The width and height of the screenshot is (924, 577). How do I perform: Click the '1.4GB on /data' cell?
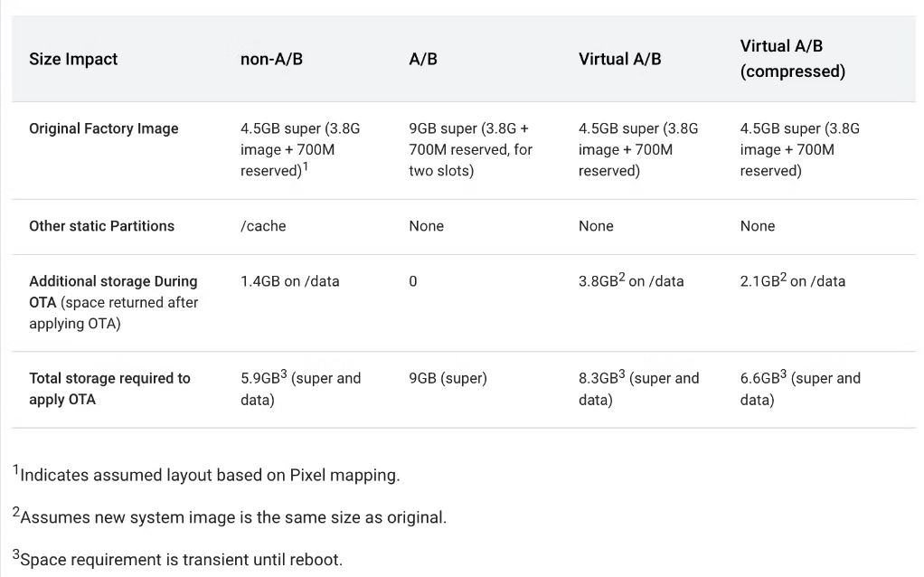[x=290, y=281]
